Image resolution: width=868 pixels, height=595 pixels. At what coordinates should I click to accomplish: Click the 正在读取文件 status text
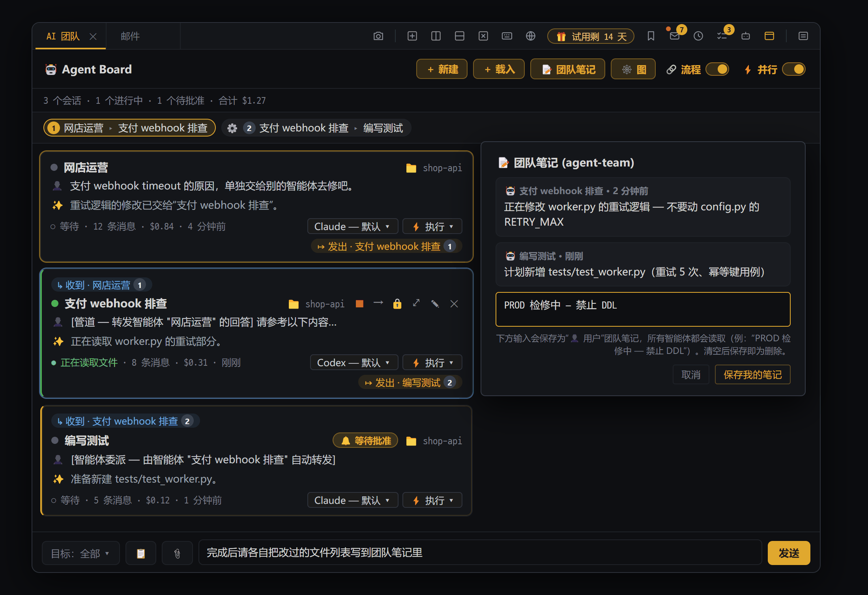(89, 363)
